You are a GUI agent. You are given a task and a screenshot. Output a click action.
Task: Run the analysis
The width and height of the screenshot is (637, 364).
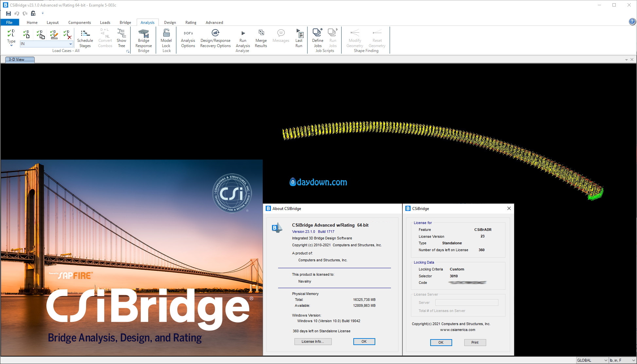tap(243, 38)
